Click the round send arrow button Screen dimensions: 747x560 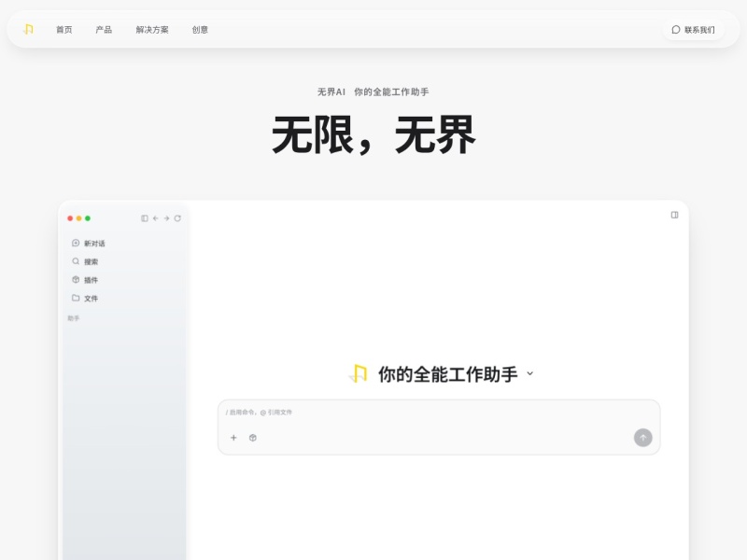(642, 438)
